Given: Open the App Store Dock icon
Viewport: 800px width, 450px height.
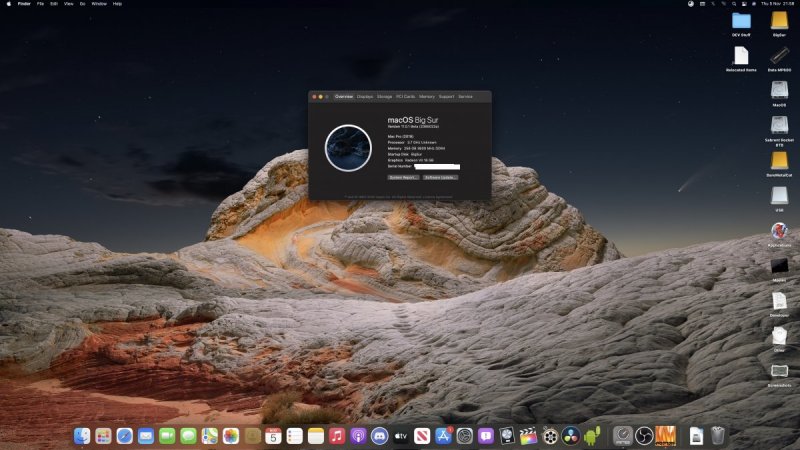Looking at the screenshot, I should pos(443,435).
